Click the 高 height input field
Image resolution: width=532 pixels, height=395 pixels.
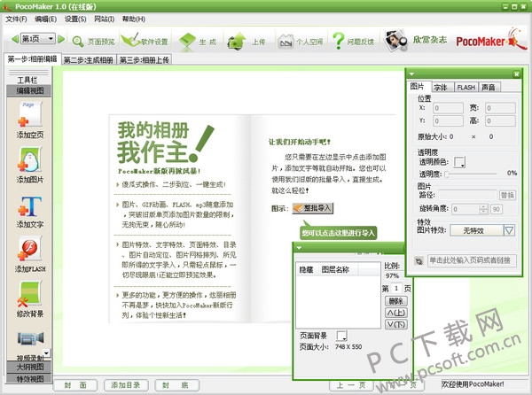tap(500, 121)
